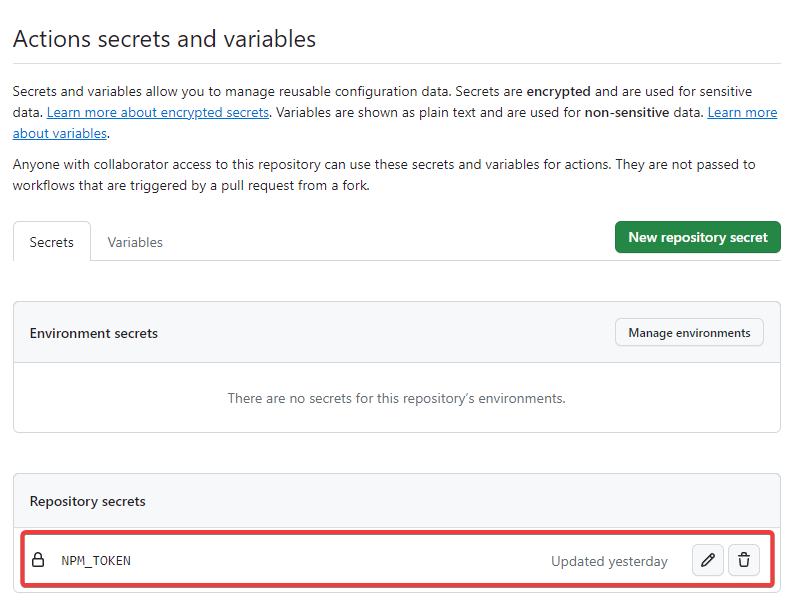Create a New repository secret
The image size is (799, 606).
tap(698, 237)
